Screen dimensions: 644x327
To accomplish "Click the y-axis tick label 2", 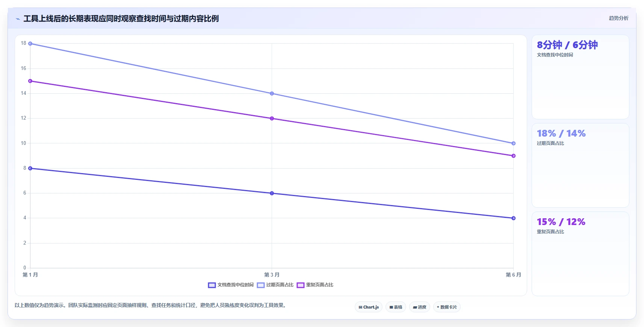I will click(25, 243).
